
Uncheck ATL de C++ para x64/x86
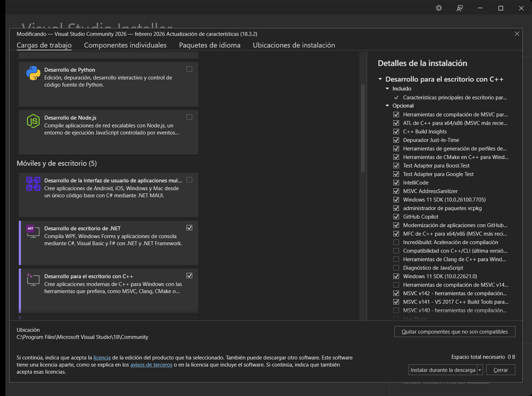(x=396, y=123)
